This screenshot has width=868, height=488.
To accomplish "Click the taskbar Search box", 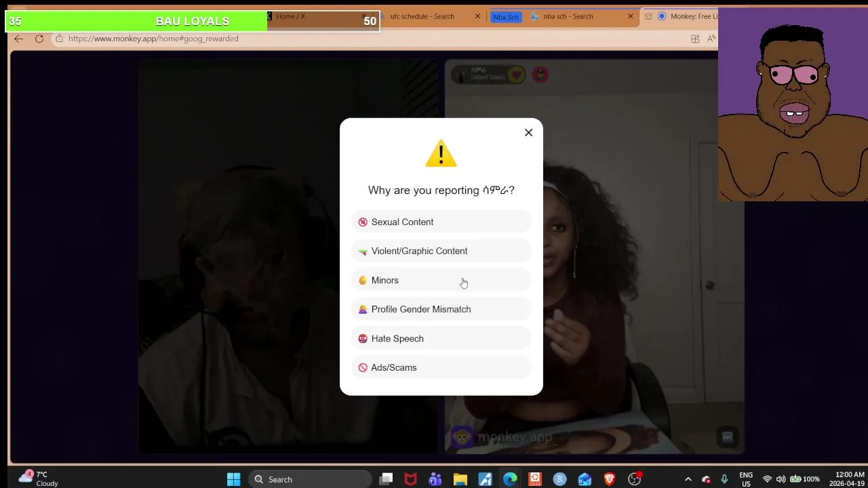I will coord(311,479).
